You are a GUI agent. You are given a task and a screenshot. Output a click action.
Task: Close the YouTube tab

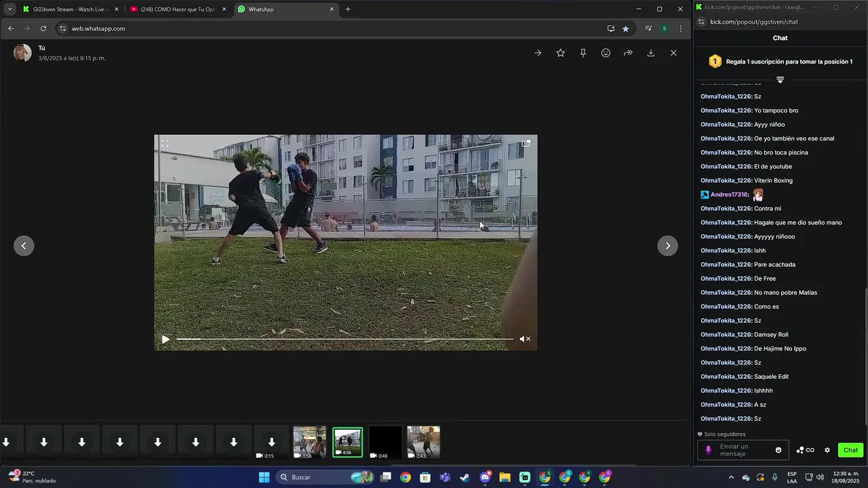(224, 9)
